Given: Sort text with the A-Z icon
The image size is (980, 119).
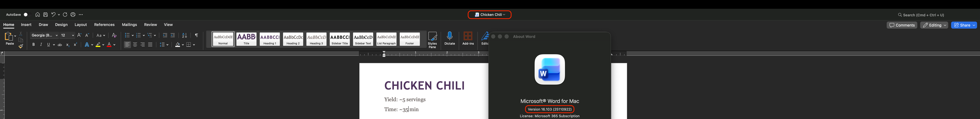Looking at the screenshot, I should (184, 35).
